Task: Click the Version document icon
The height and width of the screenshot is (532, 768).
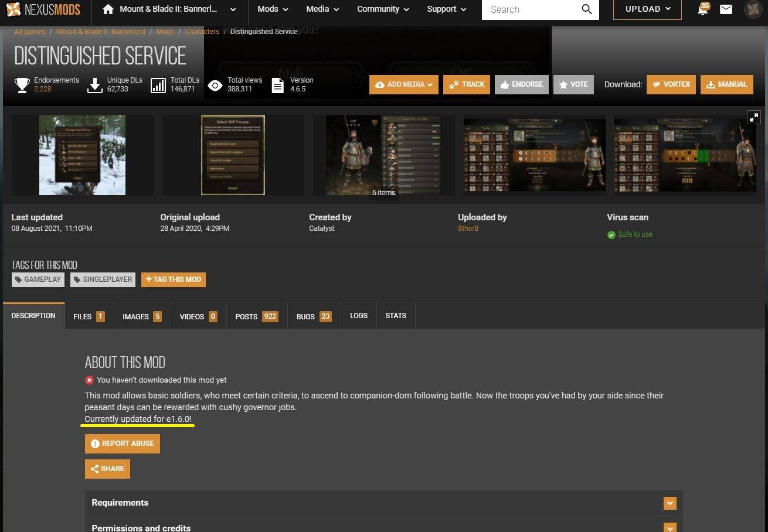Action: pos(278,86)
